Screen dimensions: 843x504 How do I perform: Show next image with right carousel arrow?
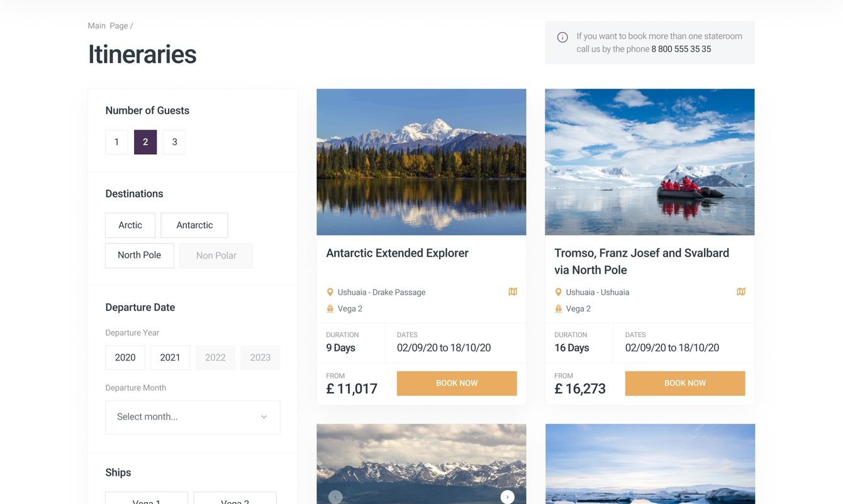[507, 497]
